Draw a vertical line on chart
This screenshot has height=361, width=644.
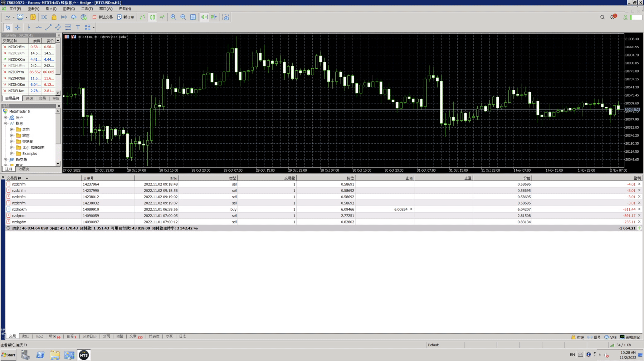(29, 27)
